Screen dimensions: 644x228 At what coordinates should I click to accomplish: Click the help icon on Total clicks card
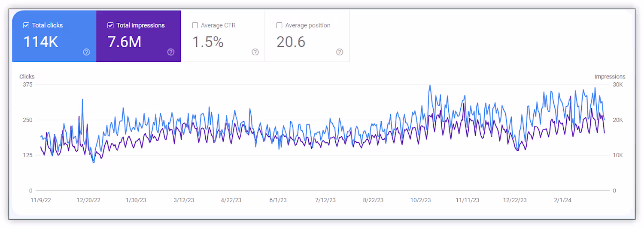coord(86,52)
